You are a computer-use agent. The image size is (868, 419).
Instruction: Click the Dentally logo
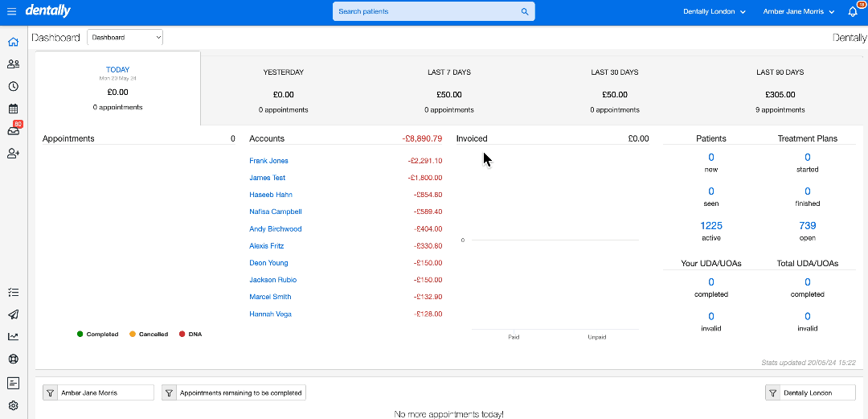pyautogui.click(x=47, y=11)
